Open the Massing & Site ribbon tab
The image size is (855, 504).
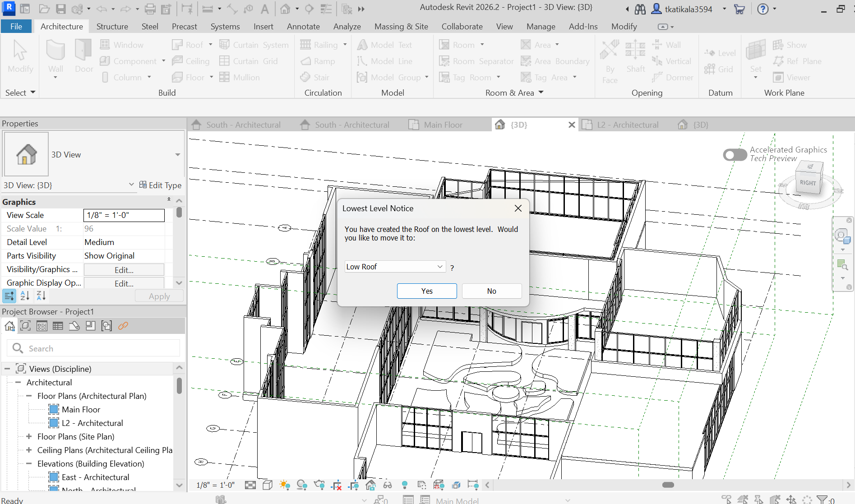pos(401,27)
